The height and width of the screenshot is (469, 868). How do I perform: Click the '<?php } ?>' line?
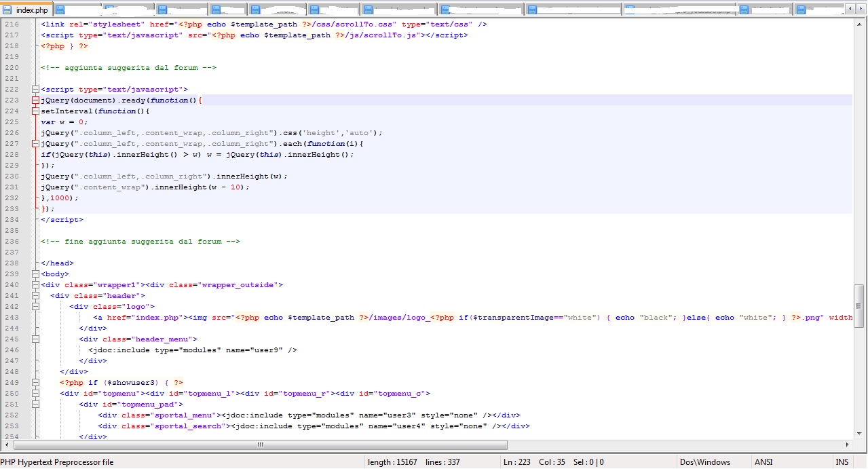(x=64, y=45)
